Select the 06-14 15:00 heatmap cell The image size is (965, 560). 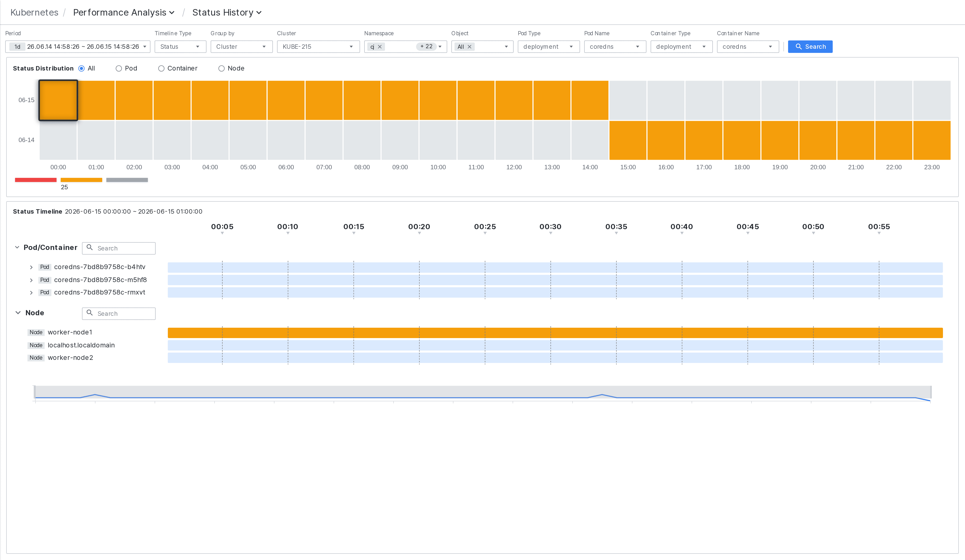coord(628,140)
